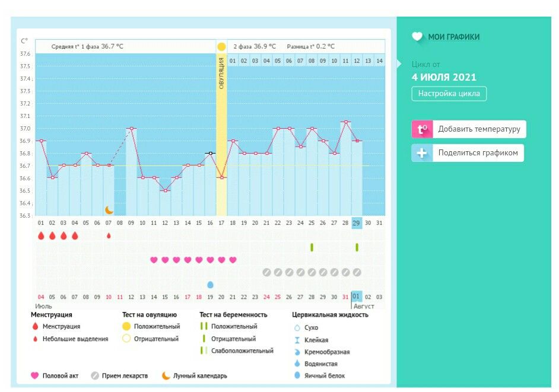Image resolution: width=559 pixels, height=392 pixels.
Task: Click the pink thermometer icon for Добавить температуру
Action: pyautogui.click(x=422, y=129)
